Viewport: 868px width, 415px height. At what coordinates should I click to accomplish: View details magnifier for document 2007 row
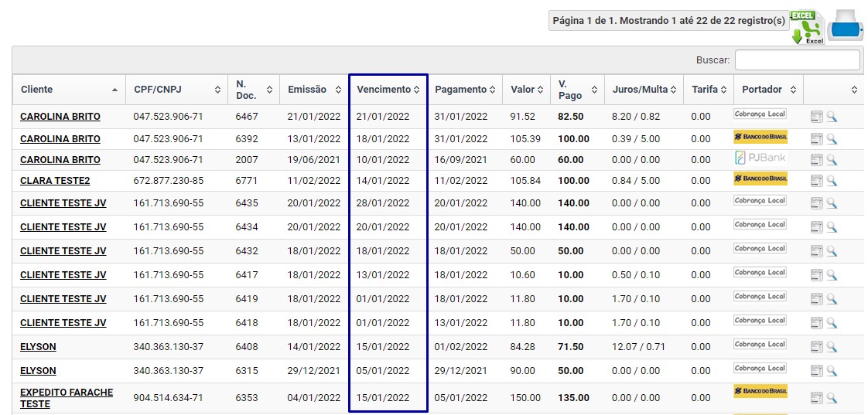[832, 160]
